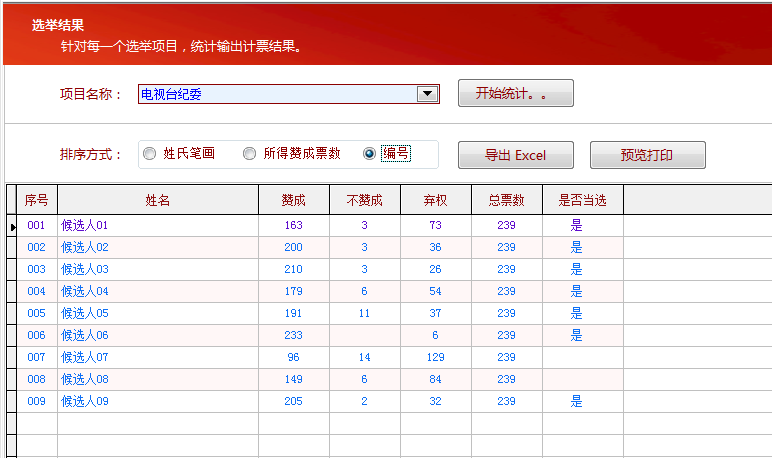The image size is (772, 458).
Task: Click the 导出 Excel button
Action: click(x=515, y=155)
